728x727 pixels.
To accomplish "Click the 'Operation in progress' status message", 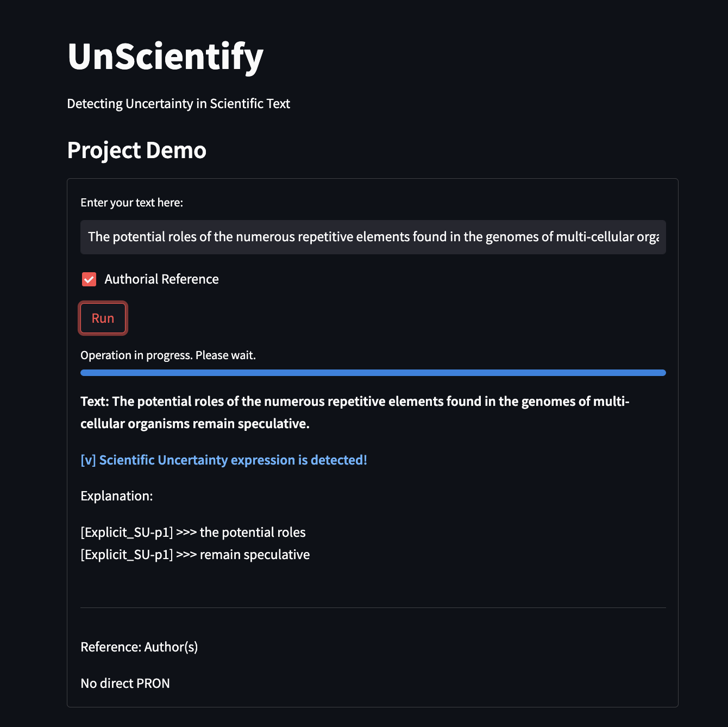I will point(168,355).
